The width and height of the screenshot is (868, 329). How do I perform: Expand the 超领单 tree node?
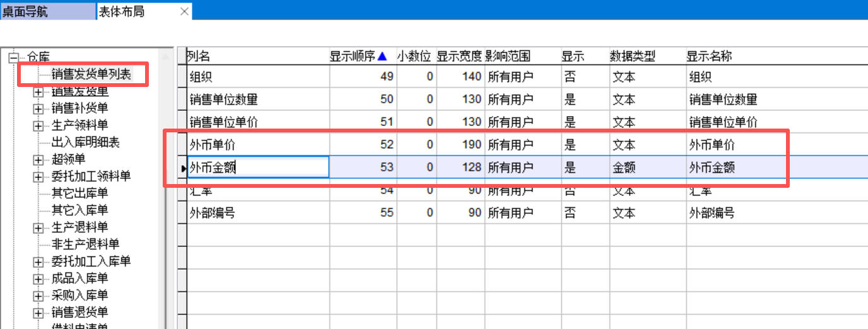click(x=39, y=159)
